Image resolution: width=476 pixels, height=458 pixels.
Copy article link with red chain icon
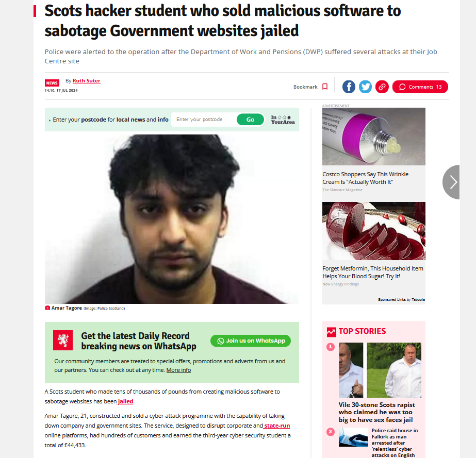pyautogui.click(x=382, y=87)
